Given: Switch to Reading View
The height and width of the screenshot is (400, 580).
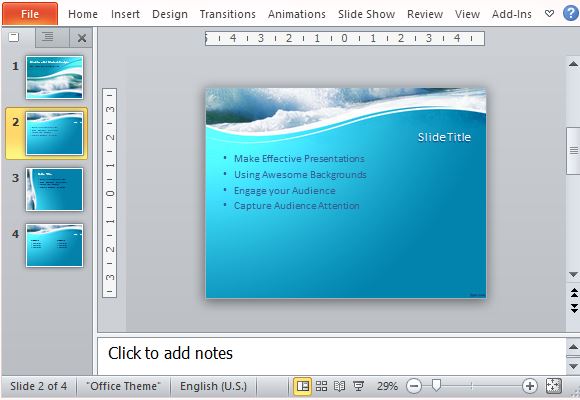Looking at the screenshot, I should [x=339, y=386].
